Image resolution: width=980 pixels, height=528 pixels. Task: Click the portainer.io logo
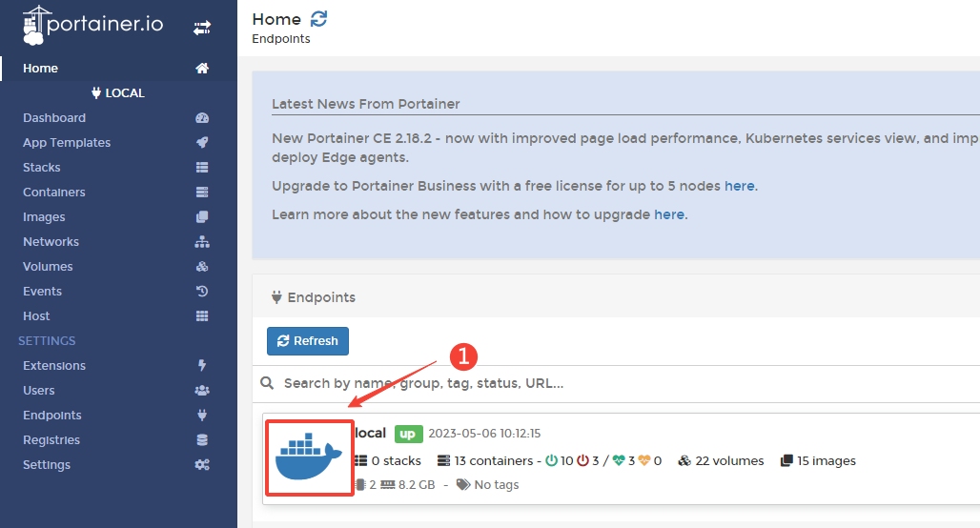pyautogui.click(x=93, y=25)
